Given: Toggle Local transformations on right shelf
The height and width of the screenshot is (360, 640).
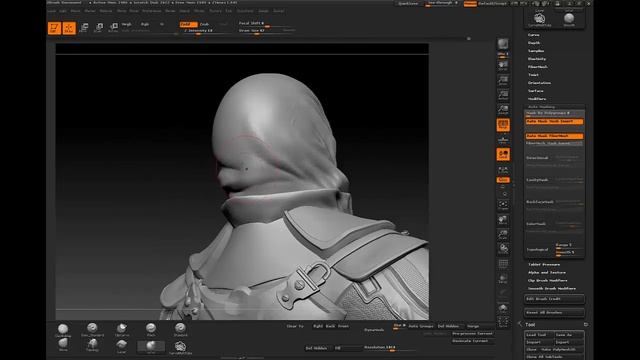Looking at the screenshot, I should [503, 154].
